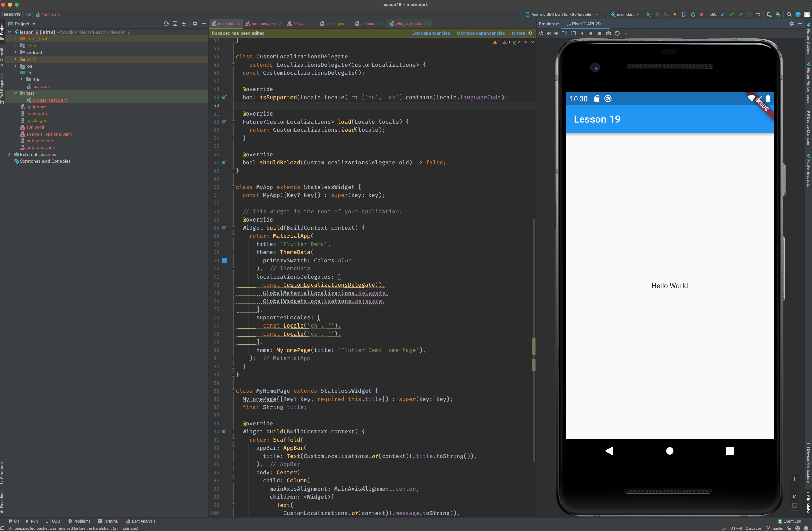Click Get dependencies in the pubspec banner
This screenshot has height=531, width=812.
(x=431, y=33)
